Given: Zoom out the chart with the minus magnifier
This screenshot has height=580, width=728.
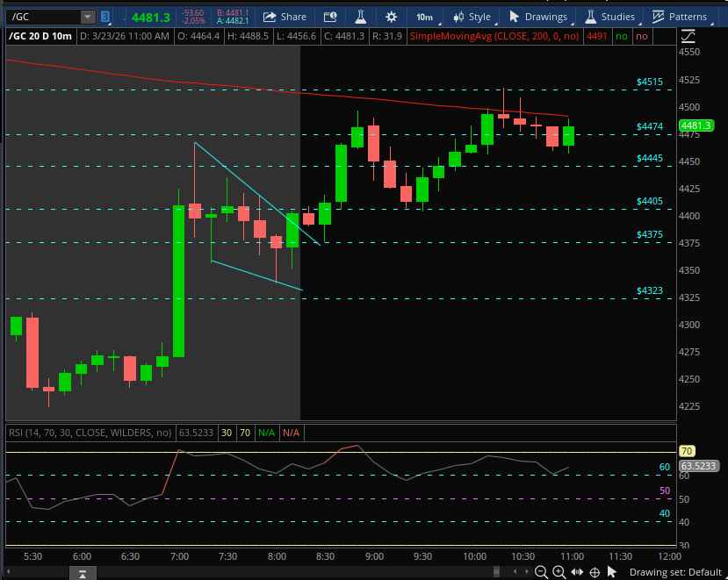Looking at the screenshot, I should (x=541, y=572).
